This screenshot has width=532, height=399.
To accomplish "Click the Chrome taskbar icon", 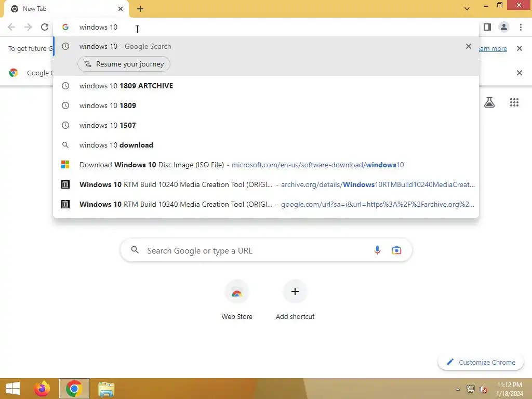I will [74, 389].
